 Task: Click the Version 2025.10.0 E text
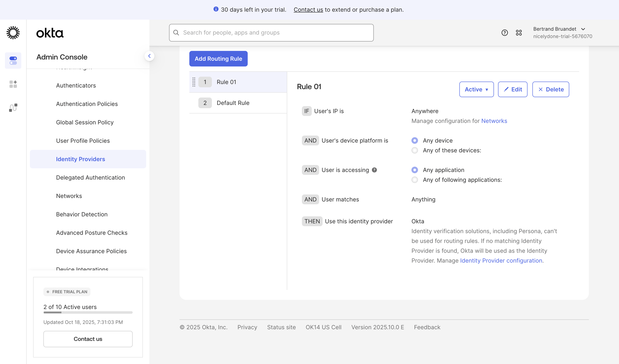(x=378, y=327)
